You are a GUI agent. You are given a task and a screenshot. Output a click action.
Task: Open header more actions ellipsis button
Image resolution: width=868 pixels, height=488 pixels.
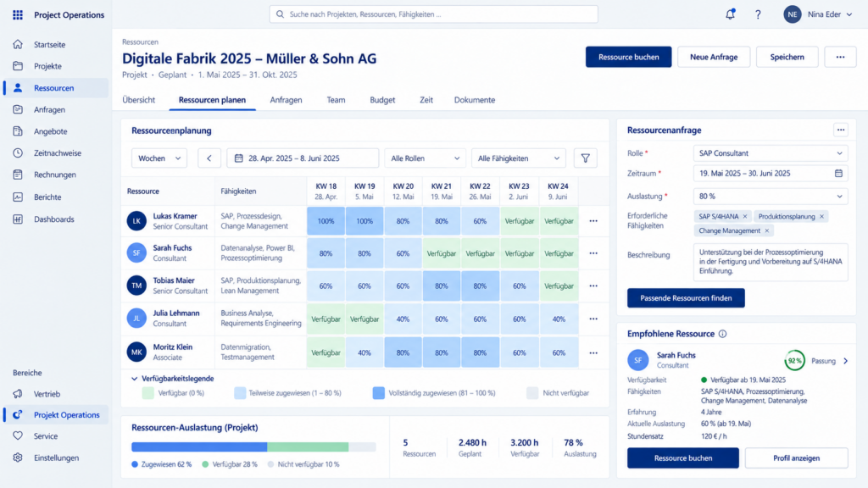(840, 57)
